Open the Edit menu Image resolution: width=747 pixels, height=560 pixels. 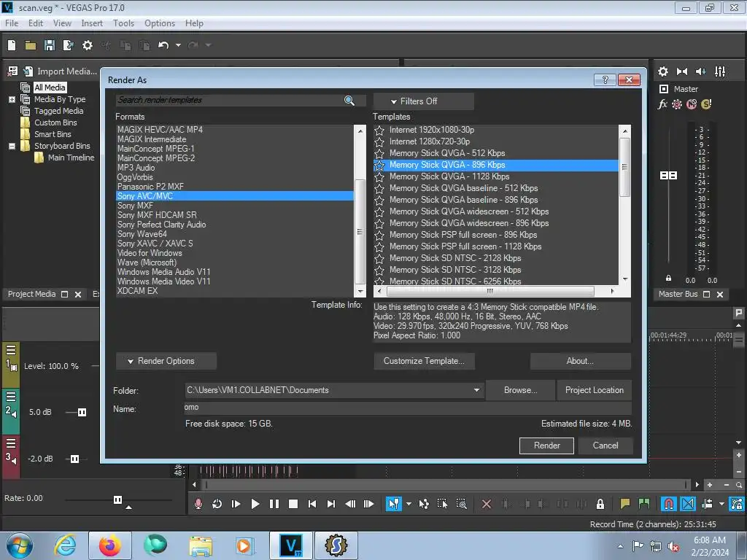click(x=35, y=23)
